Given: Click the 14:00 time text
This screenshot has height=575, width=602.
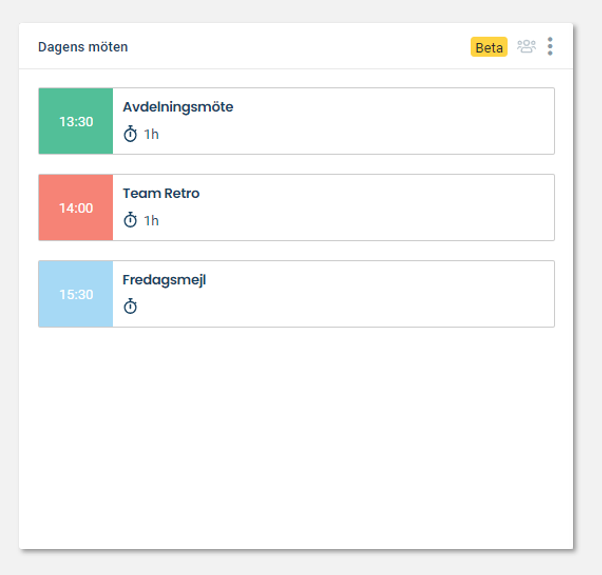Looking at the screenshot, I should coord(76,208).
